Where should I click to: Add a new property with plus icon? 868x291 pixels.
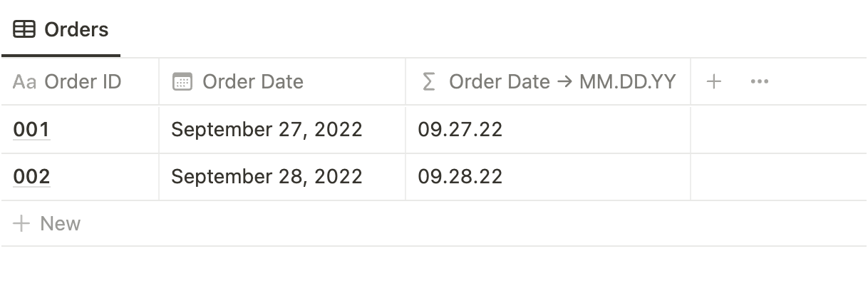(x=713, y=82)
